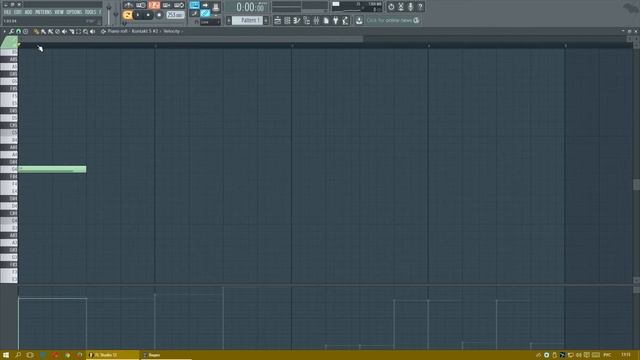Select the Paint brush tool
The width and height of the screenshot is (640, 360).
tap(43, 31)
